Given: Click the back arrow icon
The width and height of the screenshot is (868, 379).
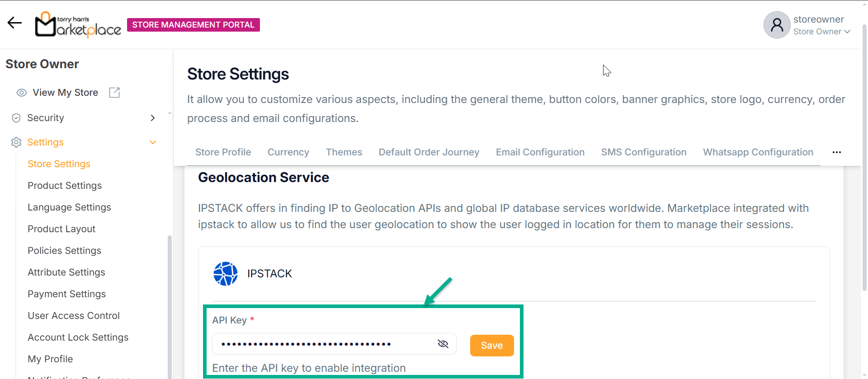Looking at the screenshot, I should (x=14, y=23).
